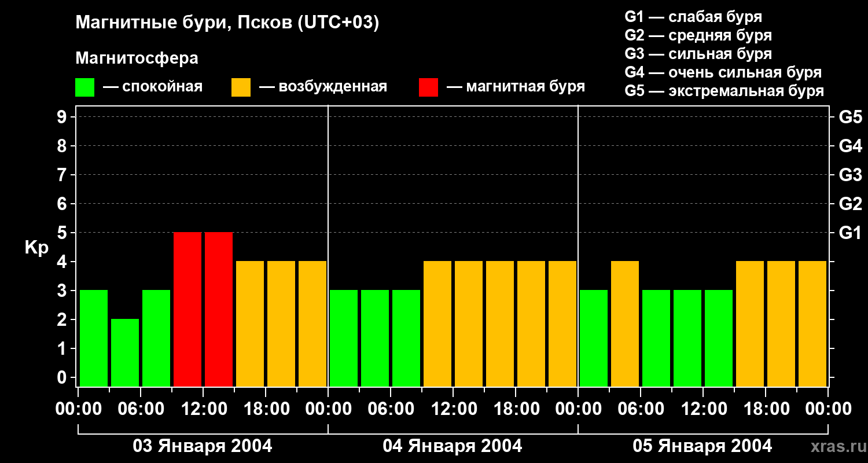This screenshot has height=463, width=868.
Task: Click the G5 label on right axis
Action: [850, 117]
